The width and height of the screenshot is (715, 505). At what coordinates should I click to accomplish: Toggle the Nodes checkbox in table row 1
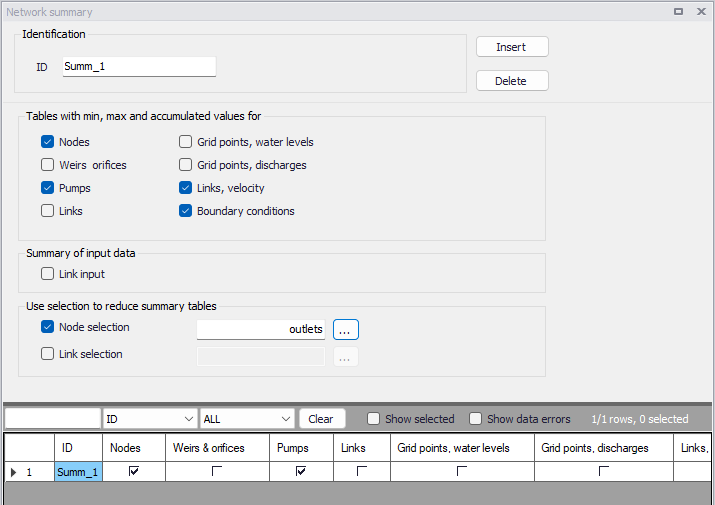[134, 471]
